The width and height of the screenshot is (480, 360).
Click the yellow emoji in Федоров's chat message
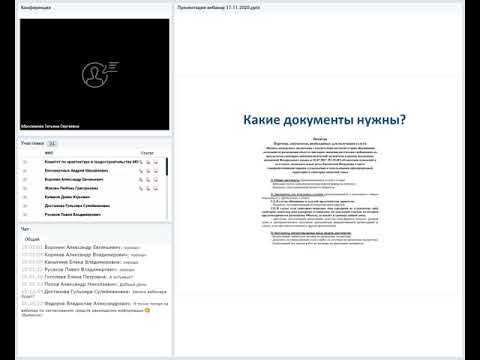click(x=147, y=310)
